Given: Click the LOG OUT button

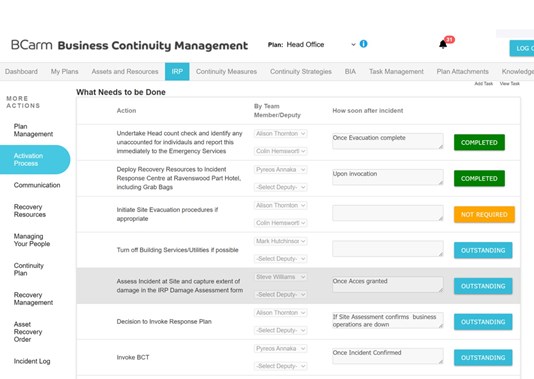Looking at the screenshot, I should [x=522, y=48].
